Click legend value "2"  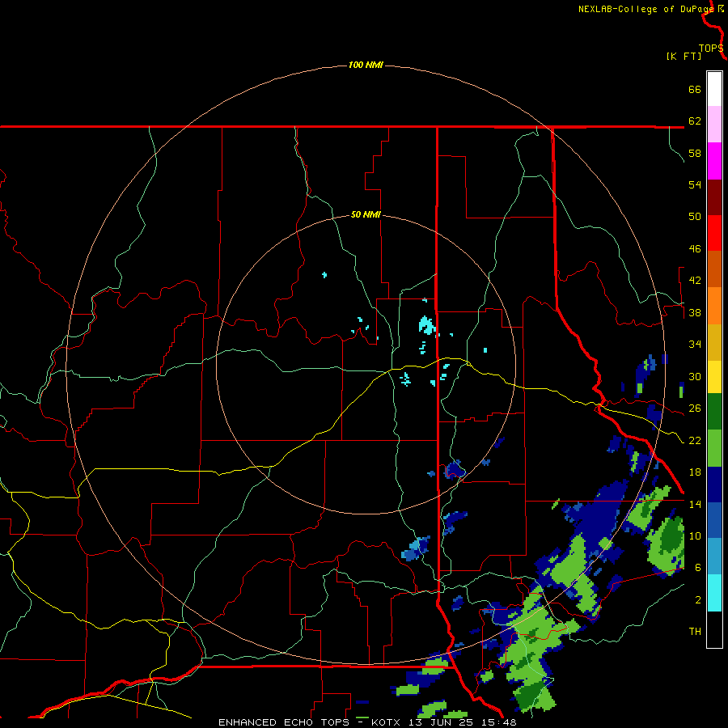point(698,600)
